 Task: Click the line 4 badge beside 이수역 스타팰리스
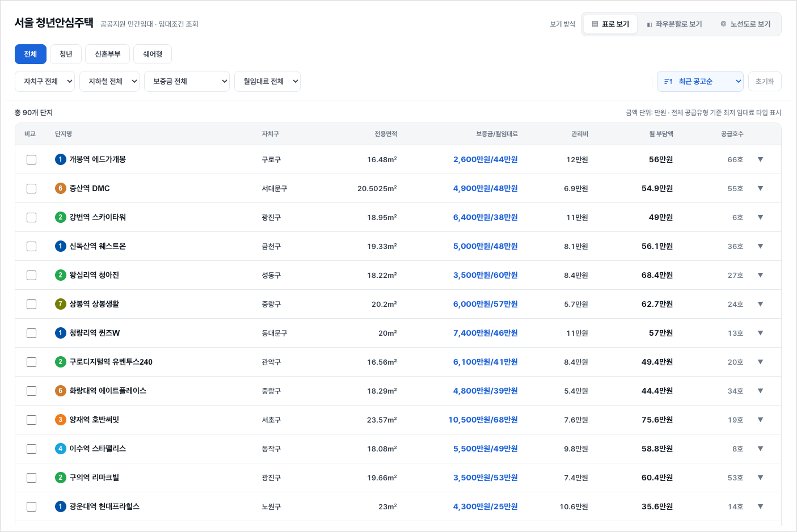[x=61, y=449]
